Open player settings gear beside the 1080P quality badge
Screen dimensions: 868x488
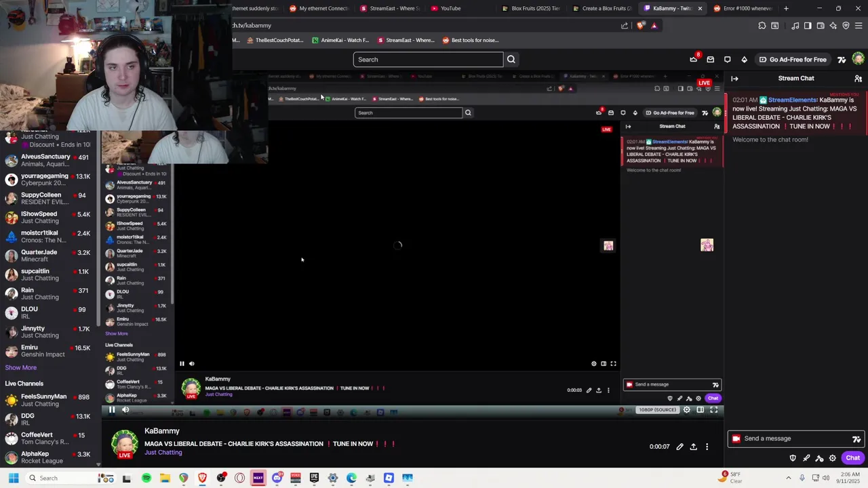click(686, 409)
